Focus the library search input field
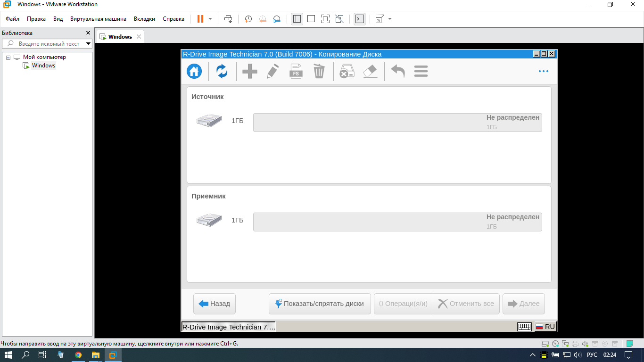The height and width of the screenshot is (362, 644). tap(47, 43)
